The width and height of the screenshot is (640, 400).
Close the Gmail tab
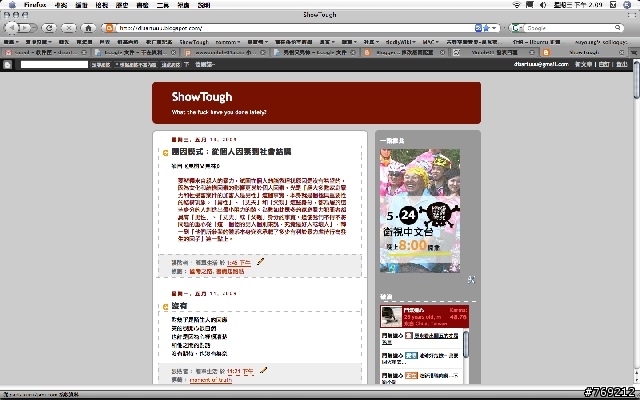[84, 52]
